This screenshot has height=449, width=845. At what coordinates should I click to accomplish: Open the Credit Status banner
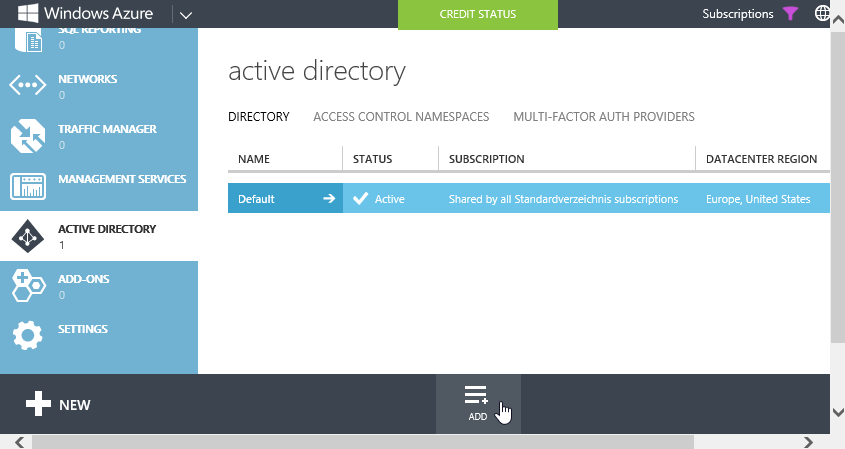477,14
